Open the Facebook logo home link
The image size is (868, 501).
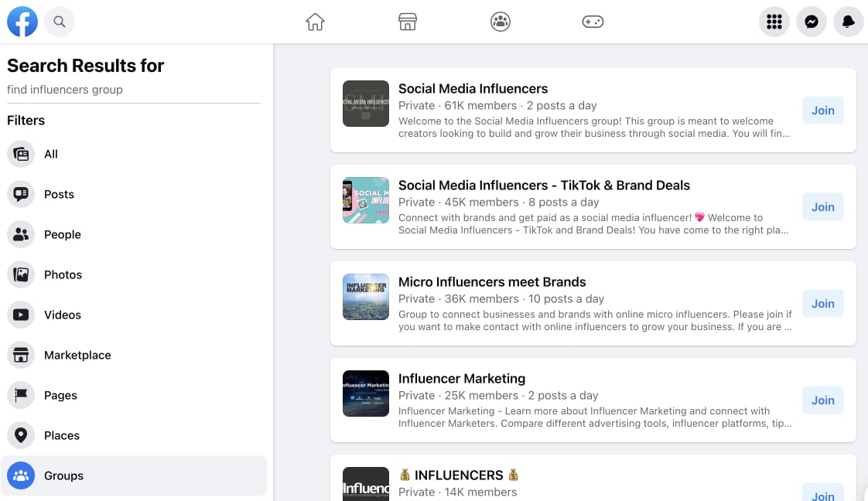(x=22, y=22)
